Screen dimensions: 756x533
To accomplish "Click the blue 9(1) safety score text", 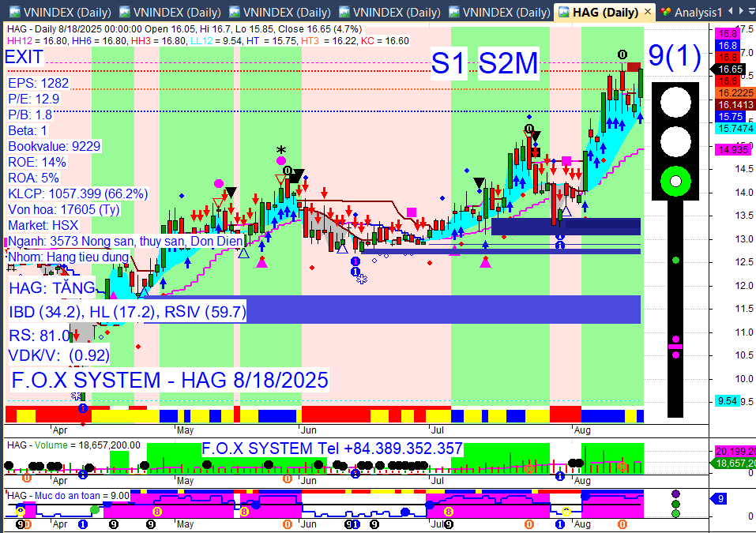I will (675, 55).
